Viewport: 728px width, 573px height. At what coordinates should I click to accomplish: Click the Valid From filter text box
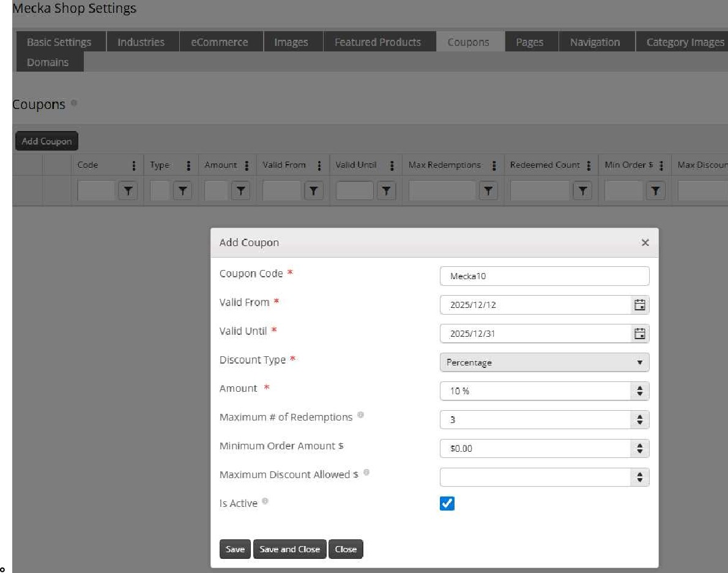(x=281, y=190)
